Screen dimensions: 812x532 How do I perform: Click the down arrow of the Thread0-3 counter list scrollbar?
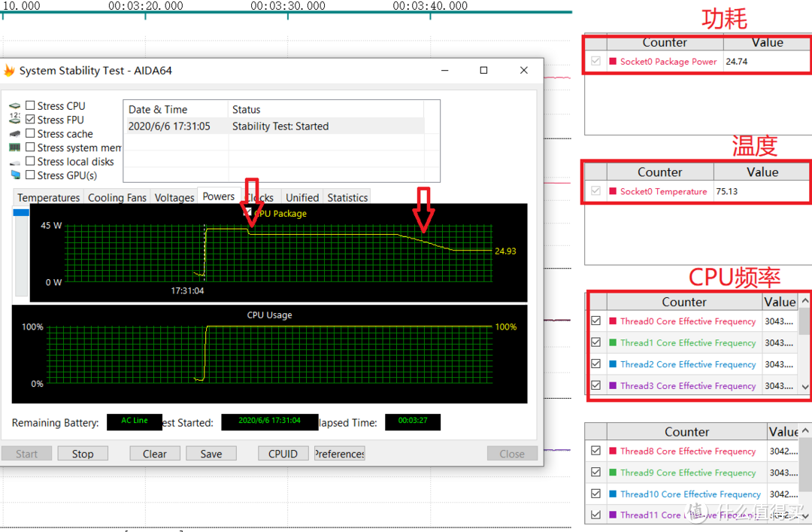[804, 387]
